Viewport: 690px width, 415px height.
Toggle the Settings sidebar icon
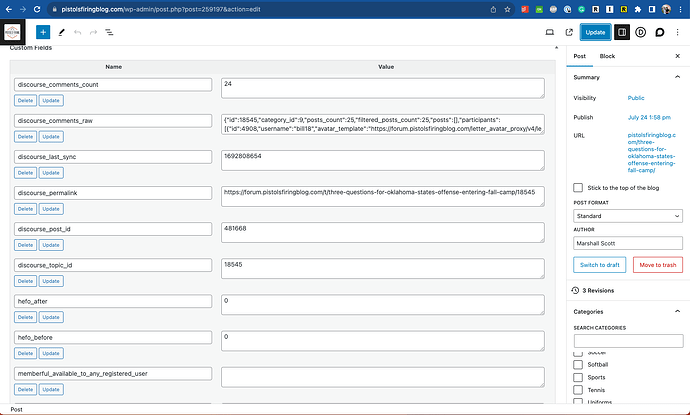tap(622, 32)
